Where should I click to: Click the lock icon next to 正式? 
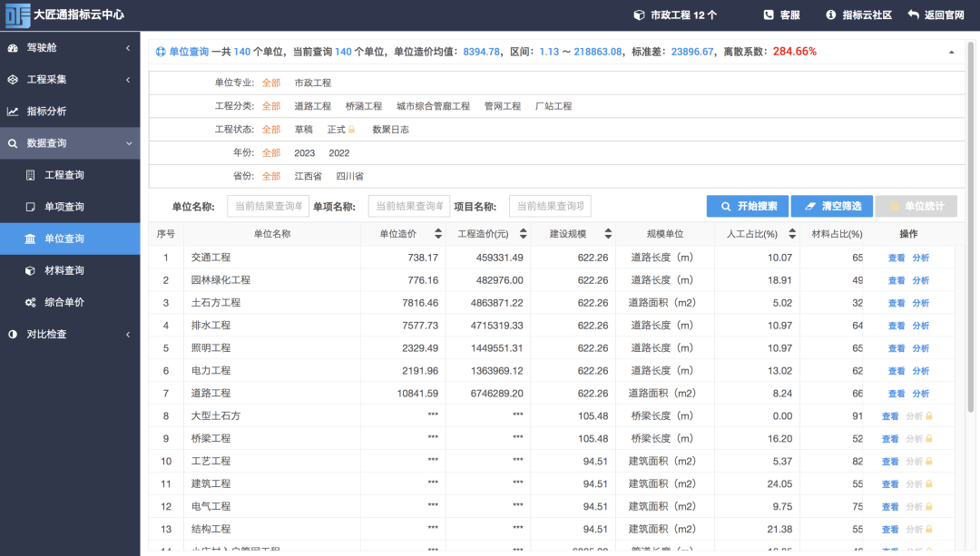[352, 130]
